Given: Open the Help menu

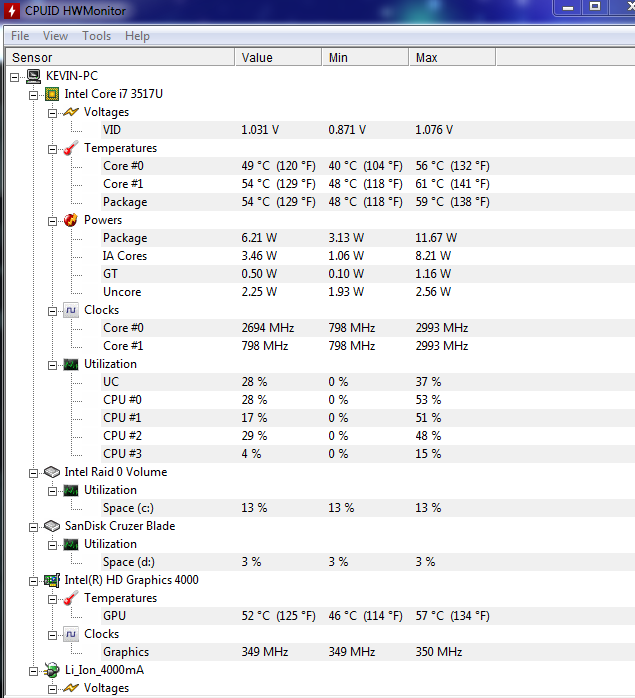Looking at the screenshot, I should coord(137,36).
